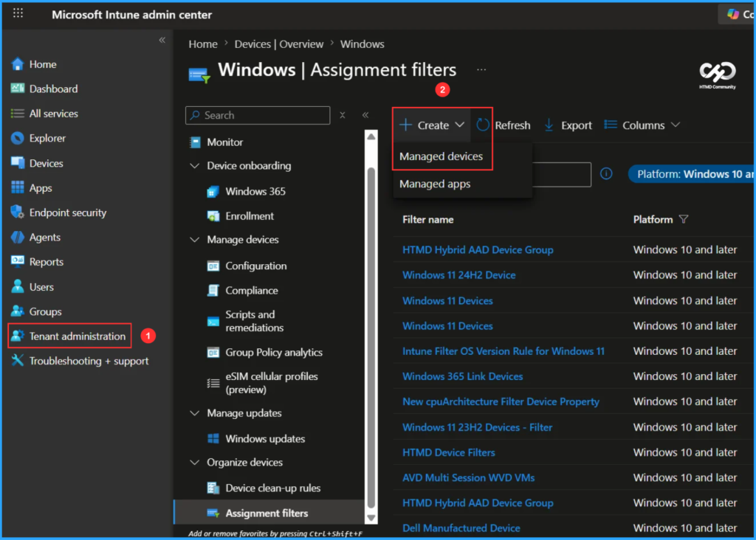Sort by Filter name column header
The height and width of the screenshot is (540, 756).
427,220
